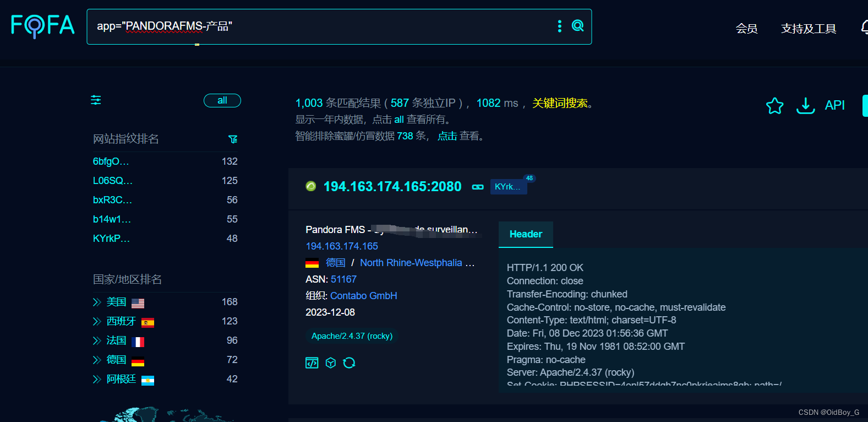868x422 pixels.
Task: Click 点击 link to view honeypot data
Action: [447, 136]
